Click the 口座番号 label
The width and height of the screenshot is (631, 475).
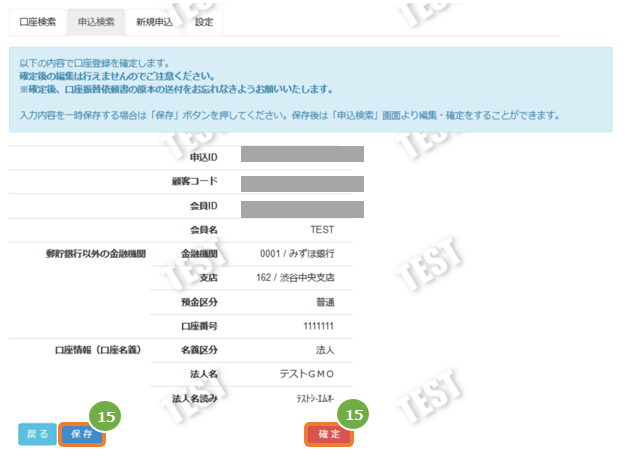click(199, 326)
